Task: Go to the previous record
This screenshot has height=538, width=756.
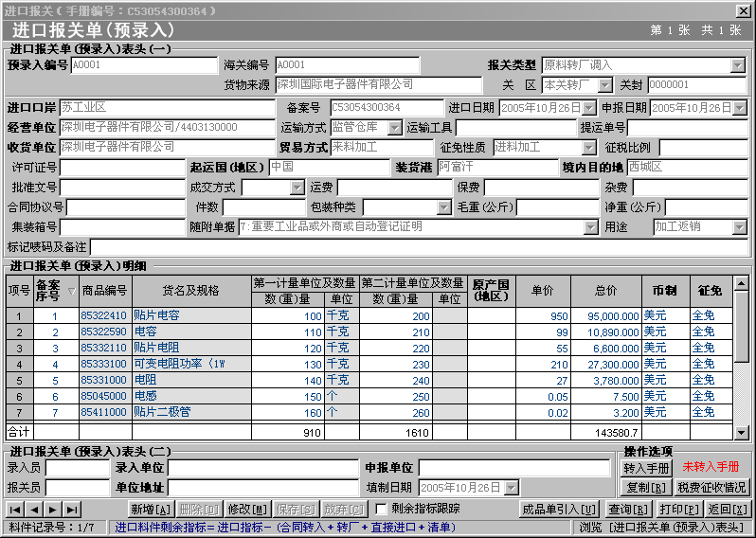Action: (x=34, y=510)
